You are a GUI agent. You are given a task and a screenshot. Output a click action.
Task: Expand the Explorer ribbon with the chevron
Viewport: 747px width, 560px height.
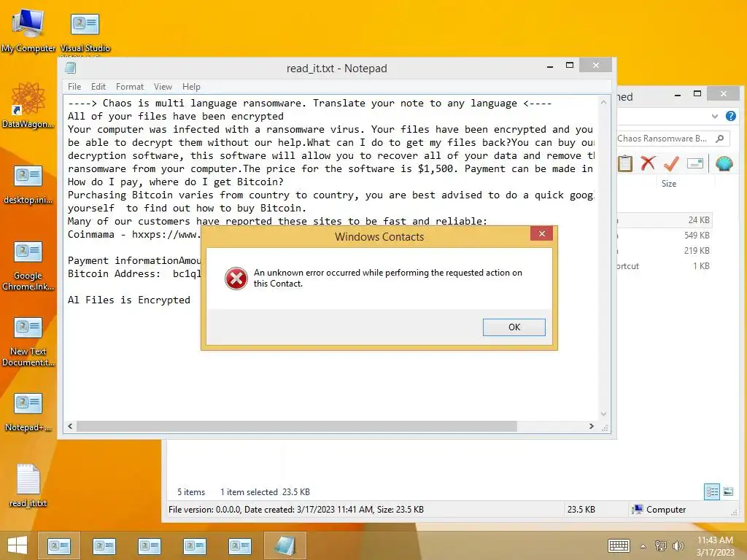tap(715, 116)
